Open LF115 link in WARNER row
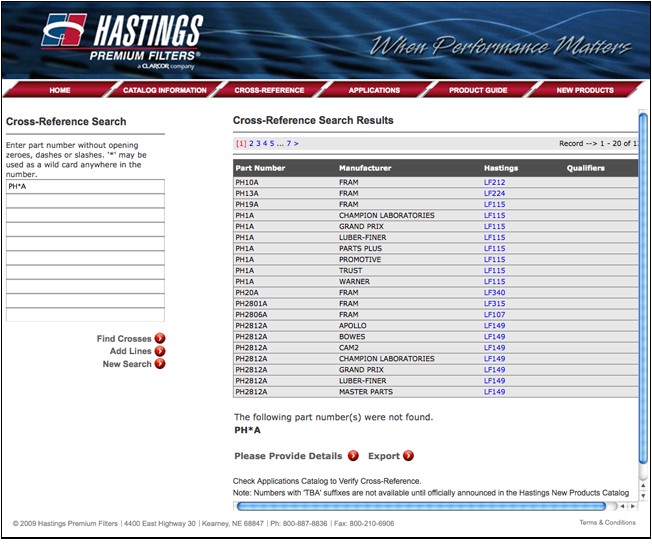This screenshot has height=555, width=652. (x=494, y=281)
